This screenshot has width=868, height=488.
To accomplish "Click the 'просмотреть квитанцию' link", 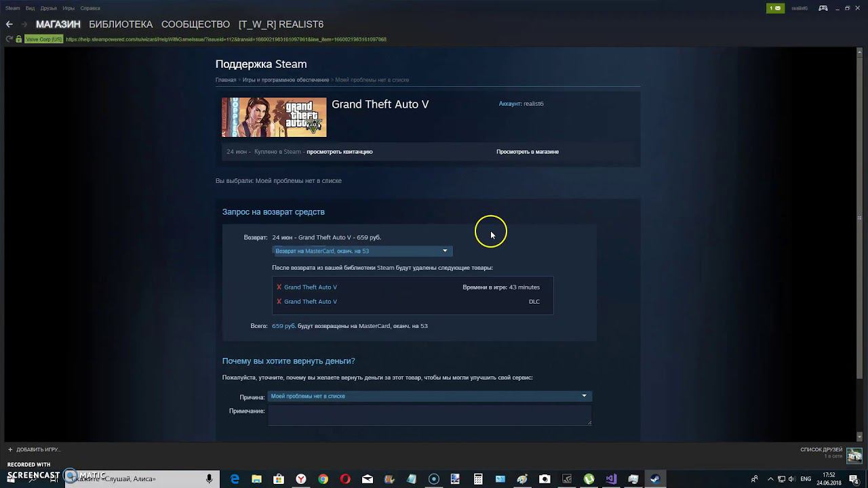I will [x=340, y=152].
